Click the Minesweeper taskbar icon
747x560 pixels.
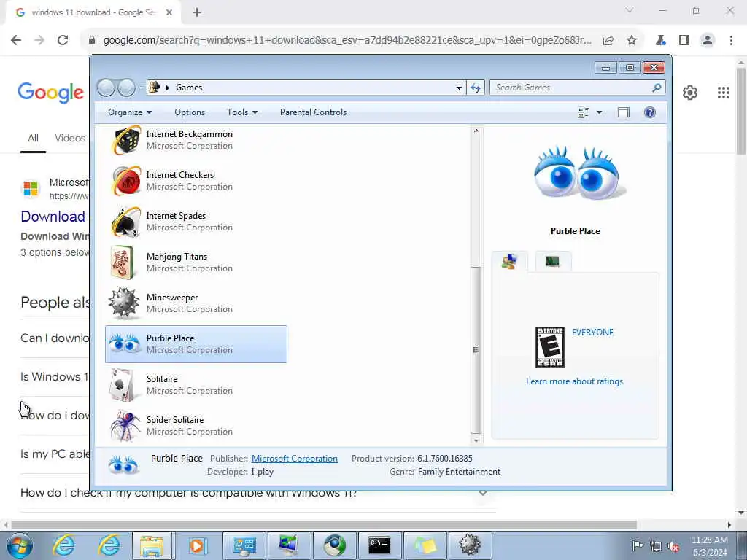click(470, 545)
